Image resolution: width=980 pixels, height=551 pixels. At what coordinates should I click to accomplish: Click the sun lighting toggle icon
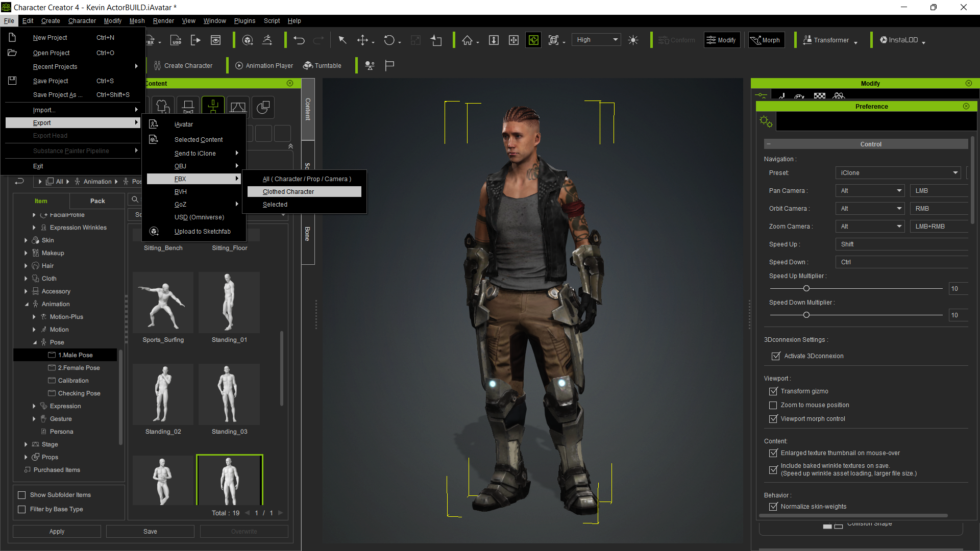(633, 40)
